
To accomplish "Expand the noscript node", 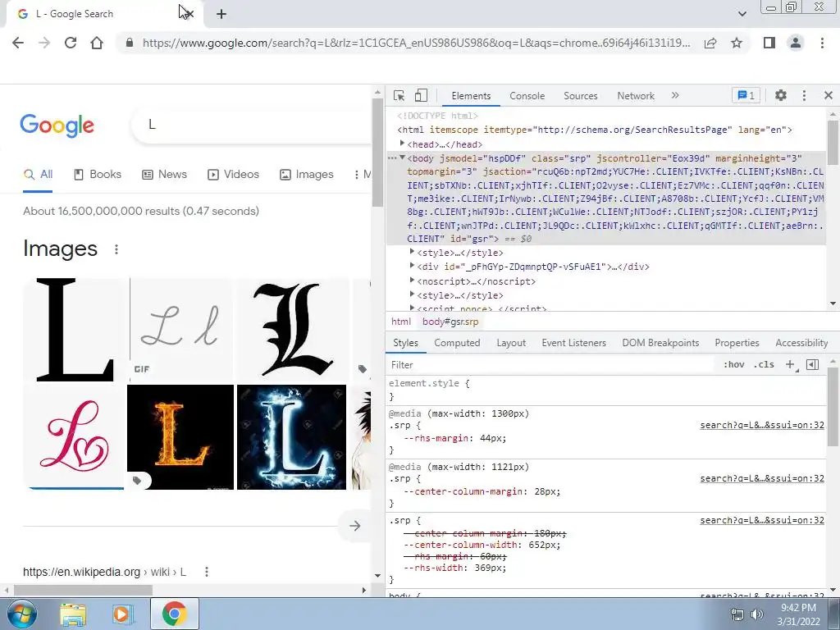I will (x=412, y=281).
